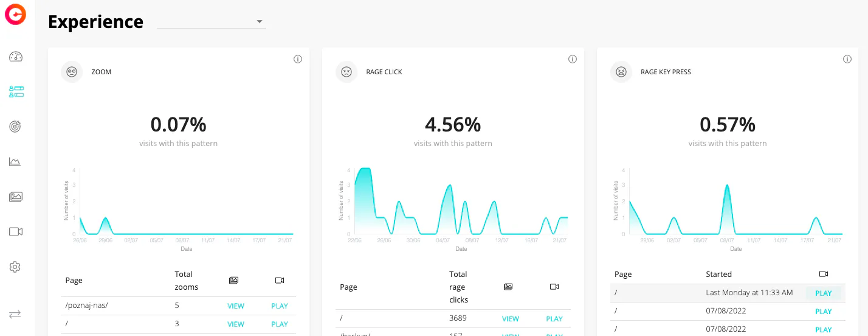The height and width of the screenshot is (336, 868).
Task: Click the /poznaj-nas/ page cell
Action: click(x=86, y=306)
